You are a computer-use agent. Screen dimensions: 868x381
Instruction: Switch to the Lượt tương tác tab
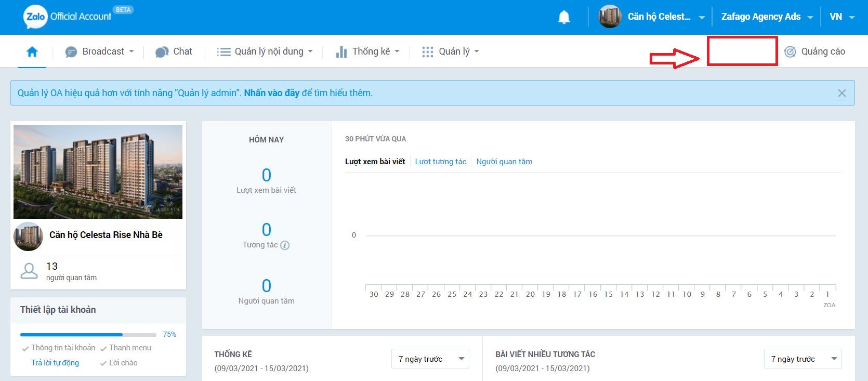coord(441,162)
